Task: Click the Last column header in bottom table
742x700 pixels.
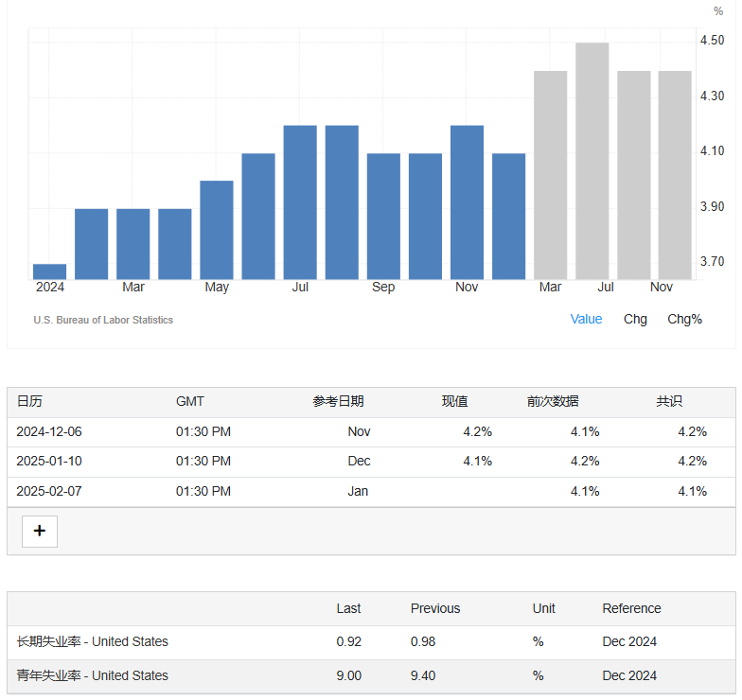Action: point(348,608)
